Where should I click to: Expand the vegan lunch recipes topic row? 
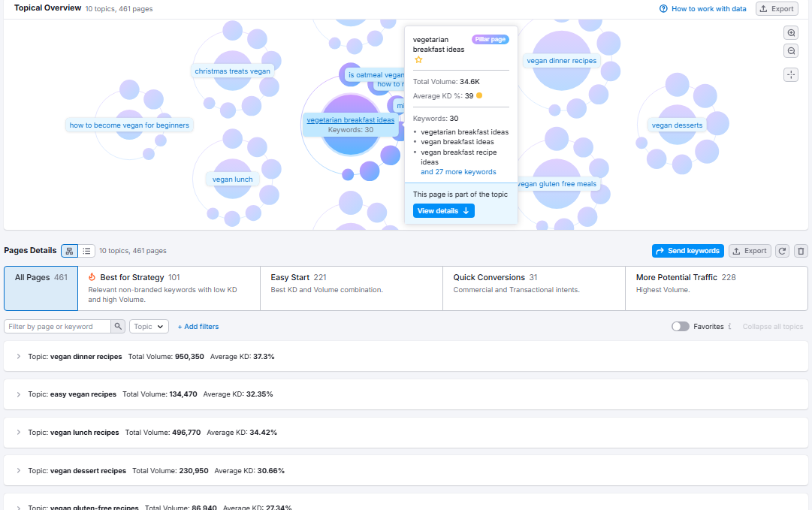click(19, 433)
